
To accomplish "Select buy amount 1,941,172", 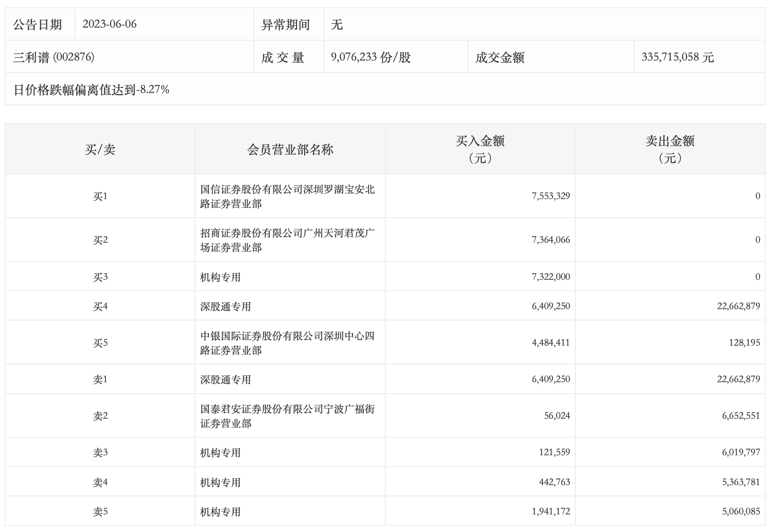I will (x=551, y=511).
